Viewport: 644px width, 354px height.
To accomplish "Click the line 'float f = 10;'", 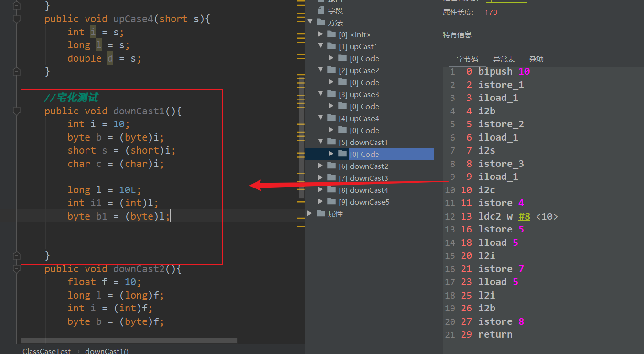I will [x=105, y=282].
